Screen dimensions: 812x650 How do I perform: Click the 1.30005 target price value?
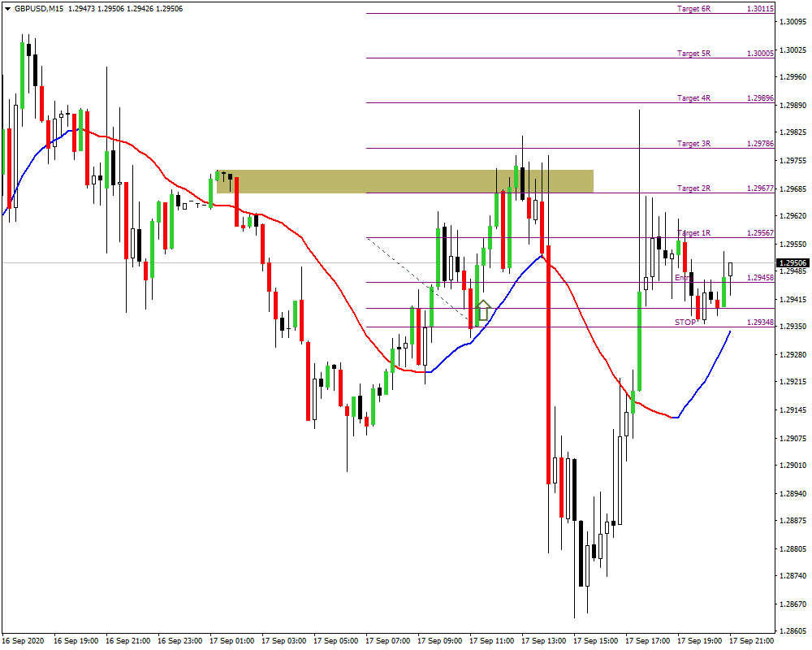coord(760,54)
